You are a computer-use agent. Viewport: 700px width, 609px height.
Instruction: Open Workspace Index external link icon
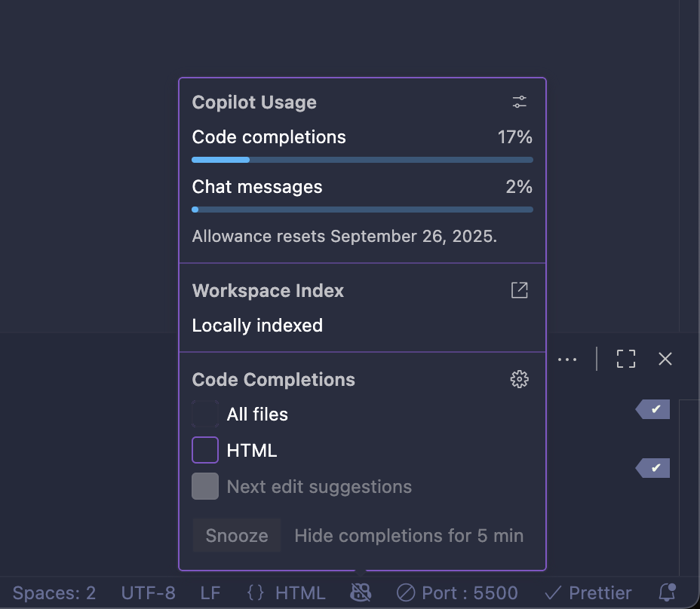pyautogui.click(x=519, y=290)
